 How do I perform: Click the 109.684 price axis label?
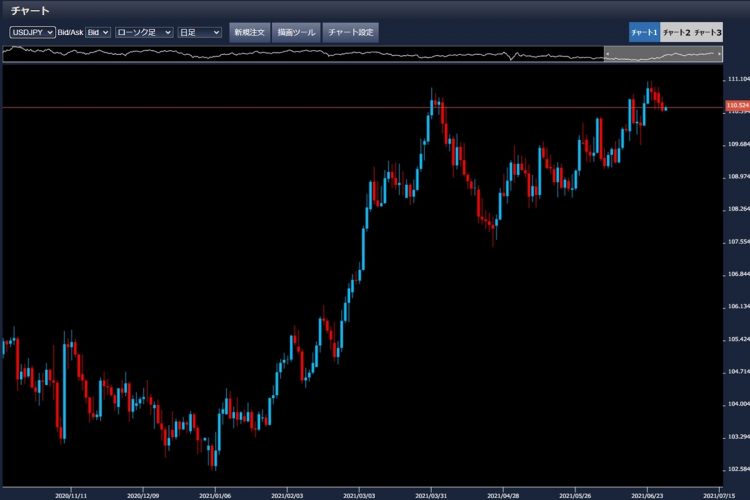point(739,144)
